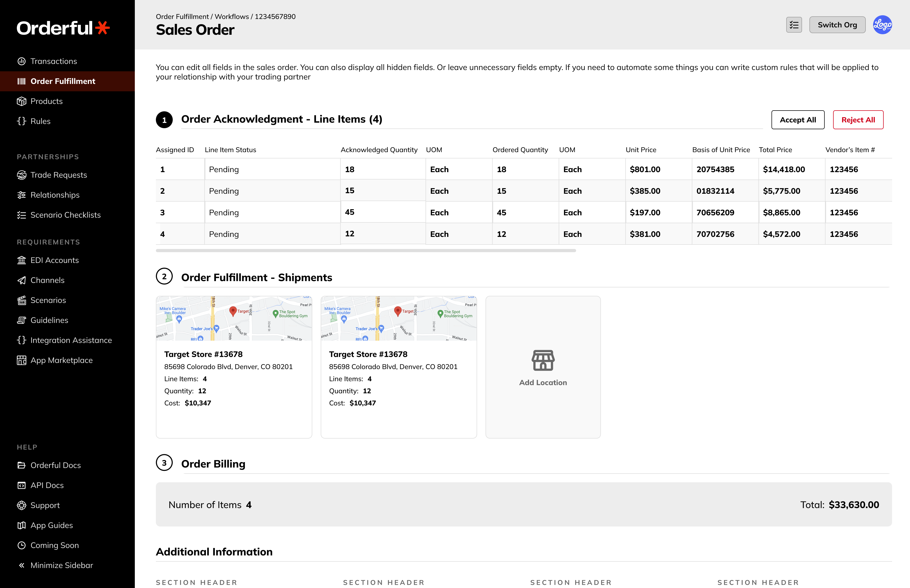Viewport: 910px width, 588px height.
Task: Click the App Marketplace grid icon
Action: tap(21, 360)
